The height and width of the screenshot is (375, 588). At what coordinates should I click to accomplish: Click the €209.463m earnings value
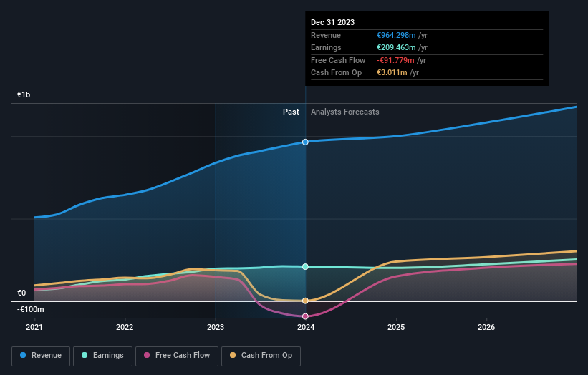396,47
